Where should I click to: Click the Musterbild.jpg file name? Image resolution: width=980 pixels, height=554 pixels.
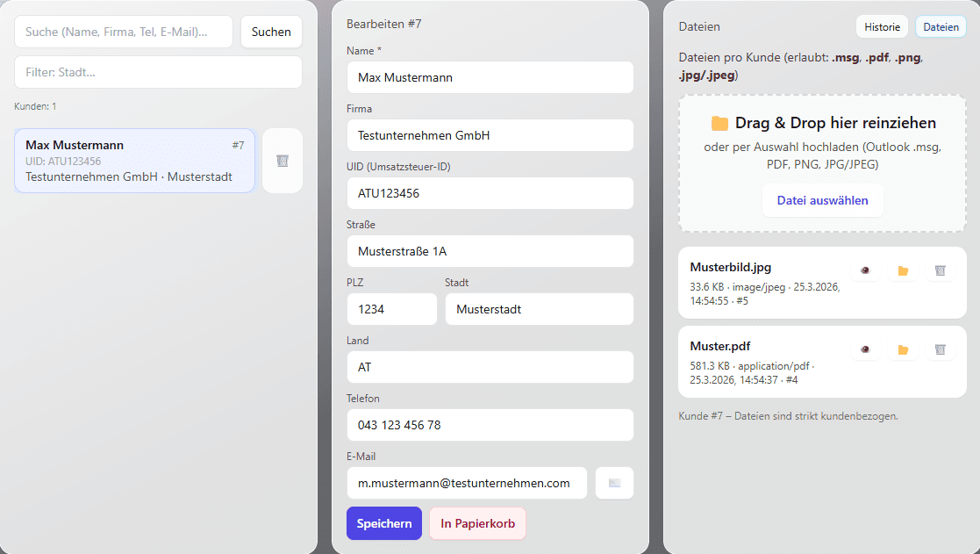[x=731, y=267]
